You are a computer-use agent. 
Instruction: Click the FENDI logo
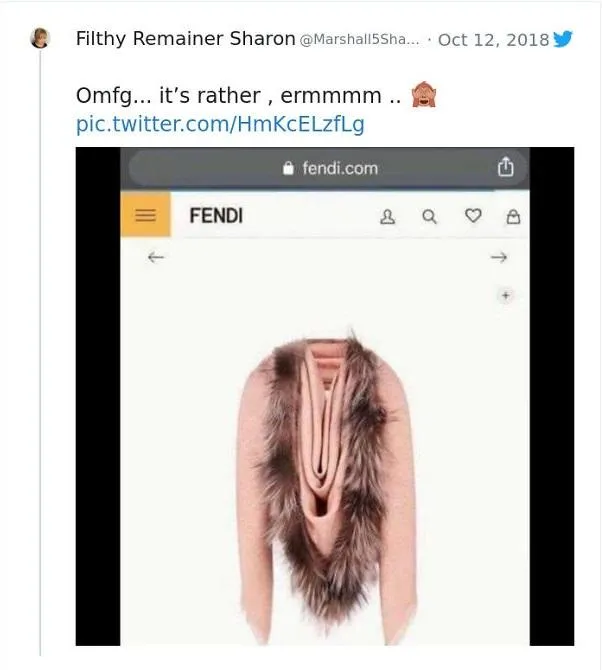pyautogui.click(x=216, y=216)
